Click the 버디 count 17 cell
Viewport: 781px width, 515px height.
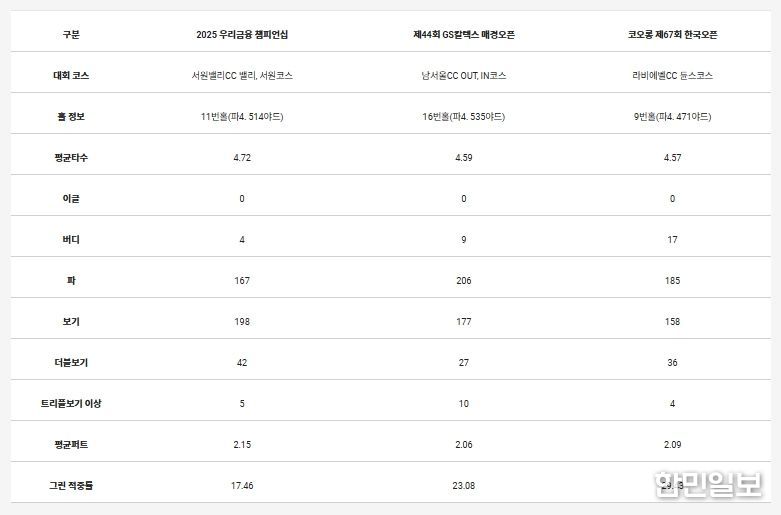[672, 240]
